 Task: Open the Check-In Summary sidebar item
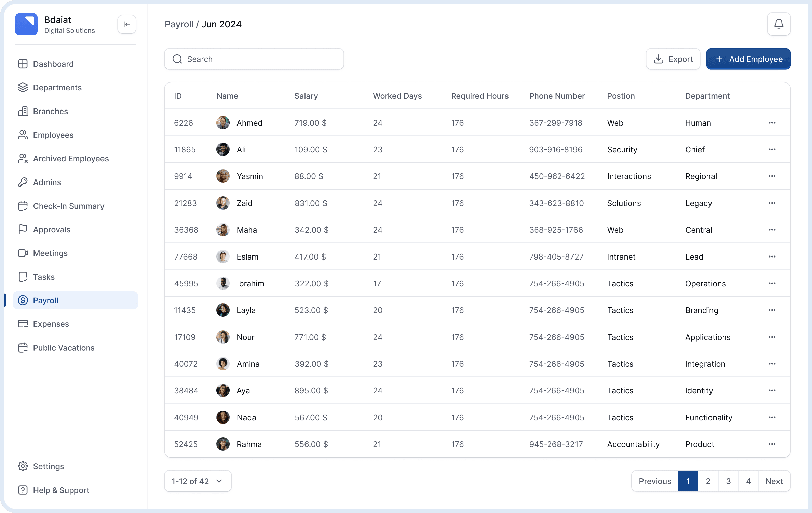[68, 206]
